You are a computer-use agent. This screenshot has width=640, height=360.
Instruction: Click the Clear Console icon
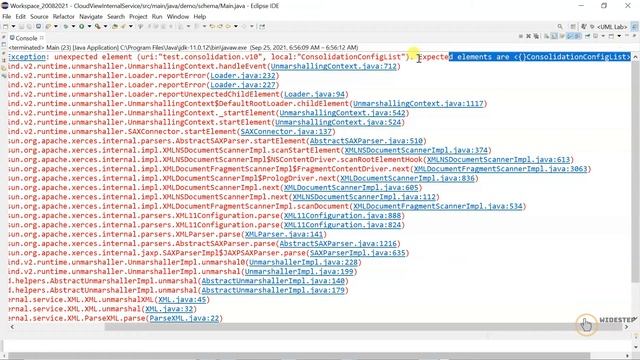coord(546,36)
